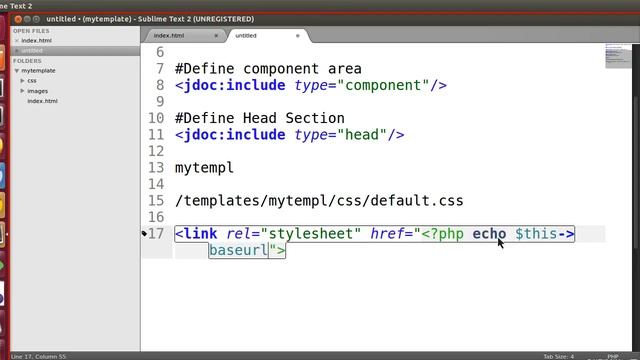
Task: Click the vertical scrollbar of the editor
Action: click(636, 171)
